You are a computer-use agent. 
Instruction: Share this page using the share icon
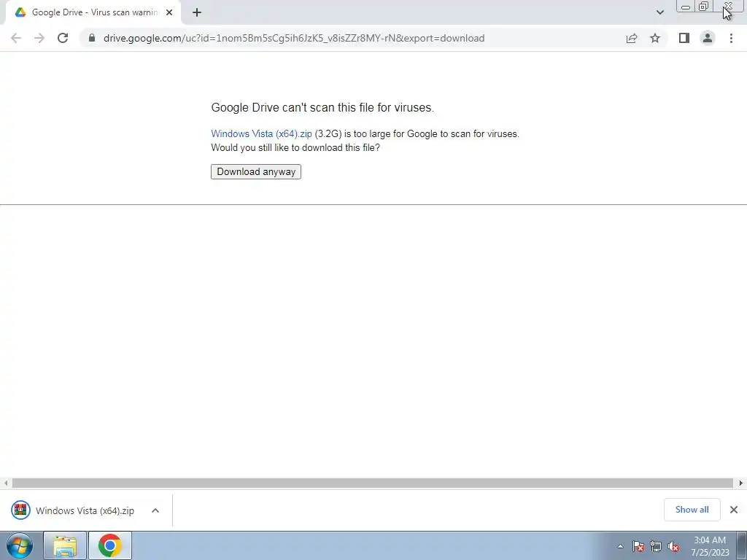click(632, 38)
